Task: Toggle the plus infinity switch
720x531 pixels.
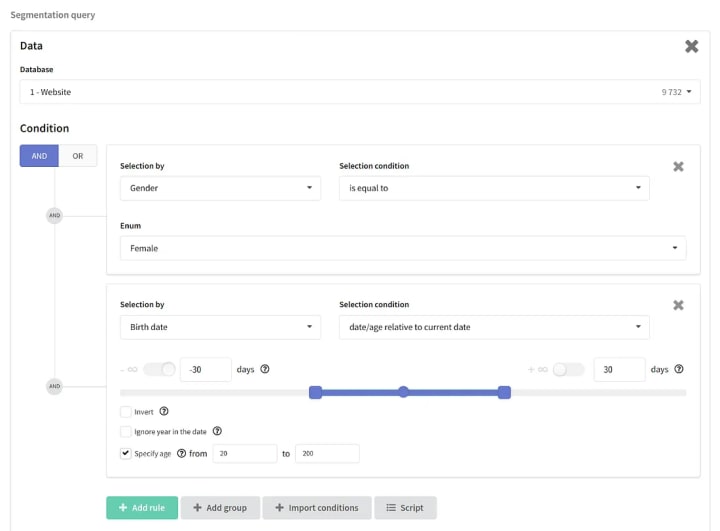Action: [568, 369]
